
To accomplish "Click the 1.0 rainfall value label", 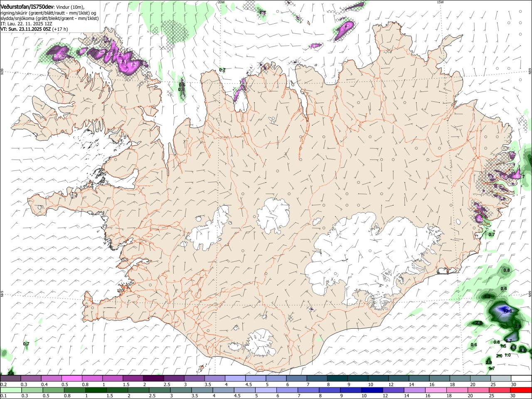I will (x=507, y=355).
